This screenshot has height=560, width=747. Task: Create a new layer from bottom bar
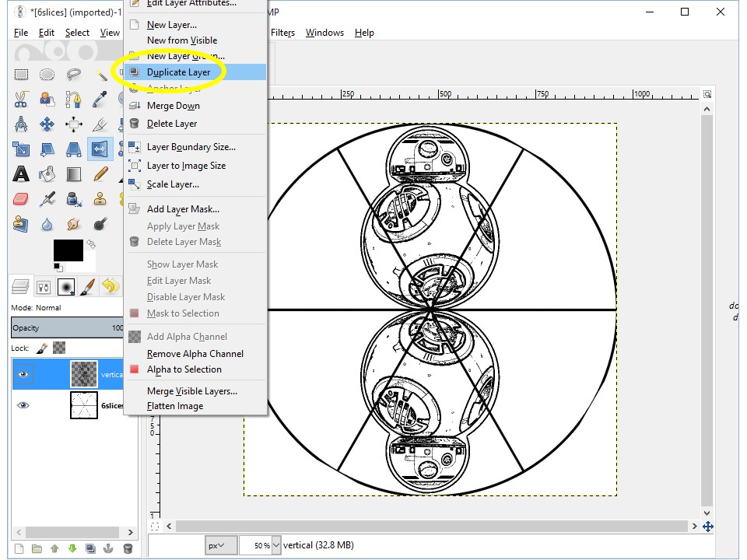[19, 548]
